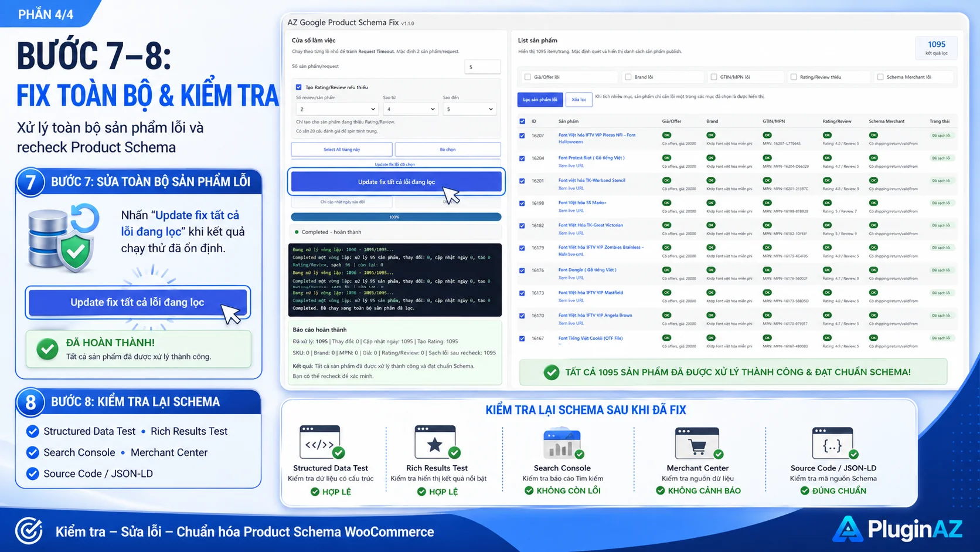Image resolution: width=980 pixels, height=552 pixels.
Task: Click product ID 16176
Action: pyautogui.click(x=537, y=270)
